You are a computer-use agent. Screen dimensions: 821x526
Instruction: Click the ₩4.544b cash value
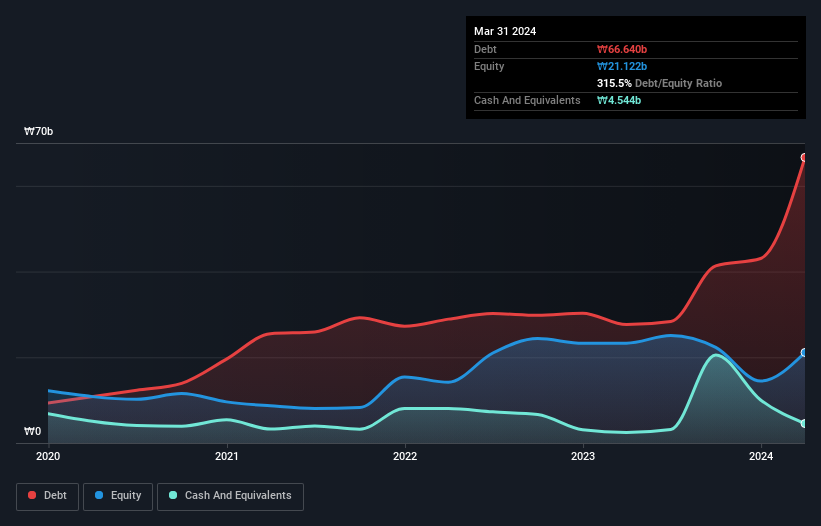(619, 100)
